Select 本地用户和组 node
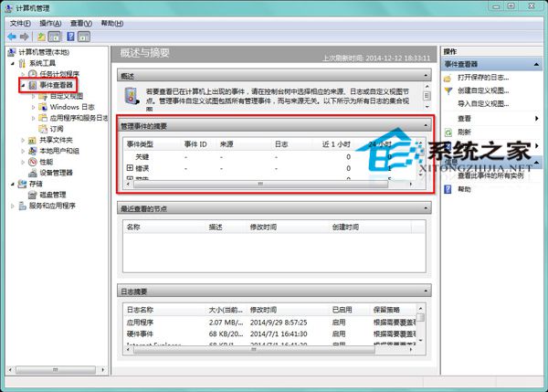 (59, 151)
